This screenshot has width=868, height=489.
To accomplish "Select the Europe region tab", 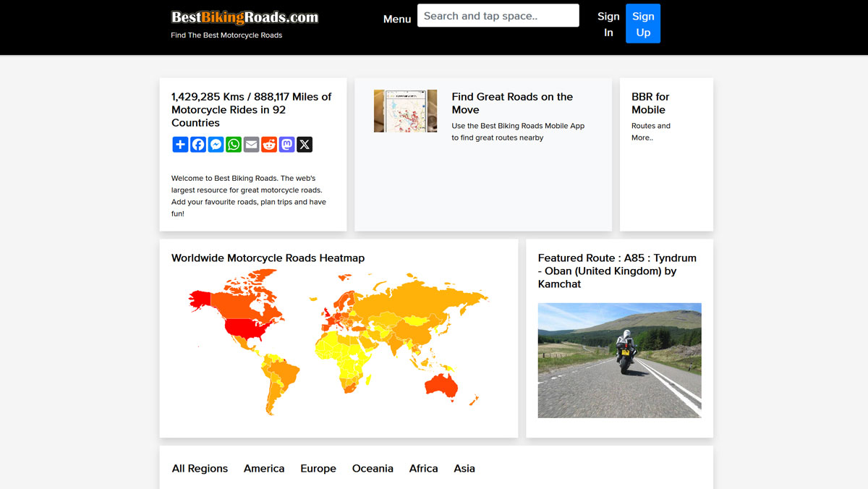I will [x=318, y=469].
